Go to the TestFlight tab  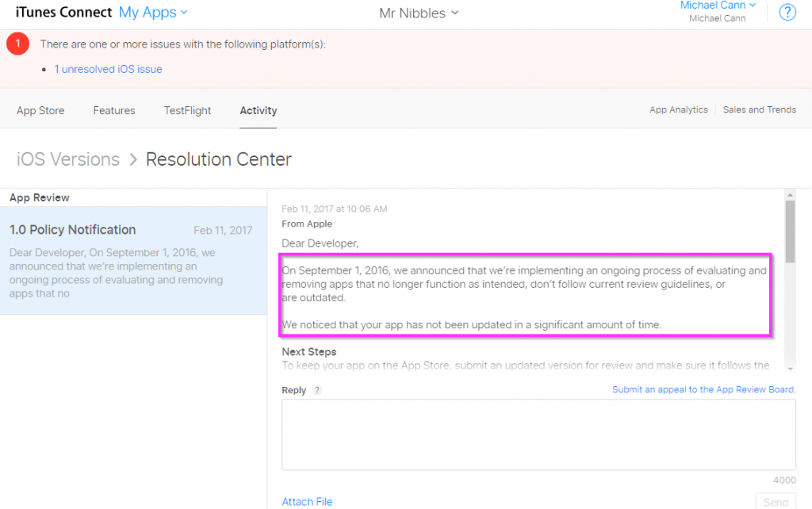tap(187, 110)
